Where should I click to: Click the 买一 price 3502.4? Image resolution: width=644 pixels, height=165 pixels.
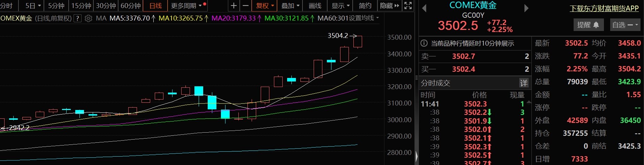(463, 69)
